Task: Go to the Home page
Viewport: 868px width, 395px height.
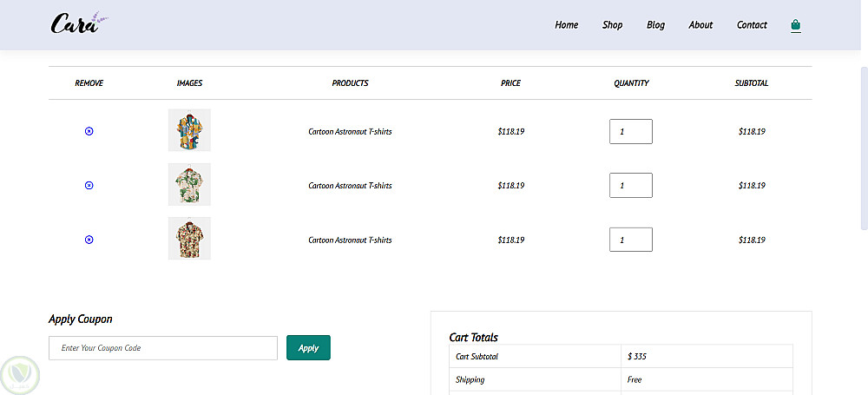Action: 566,25
